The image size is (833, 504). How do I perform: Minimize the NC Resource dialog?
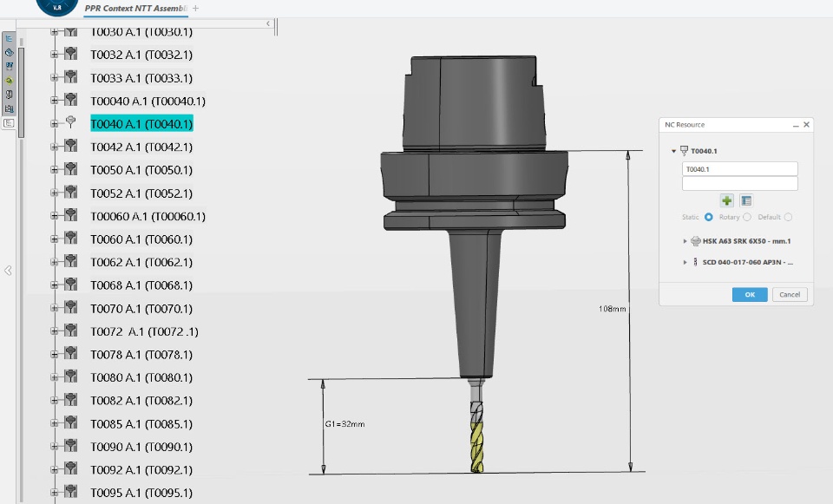(x=796, y=125)
